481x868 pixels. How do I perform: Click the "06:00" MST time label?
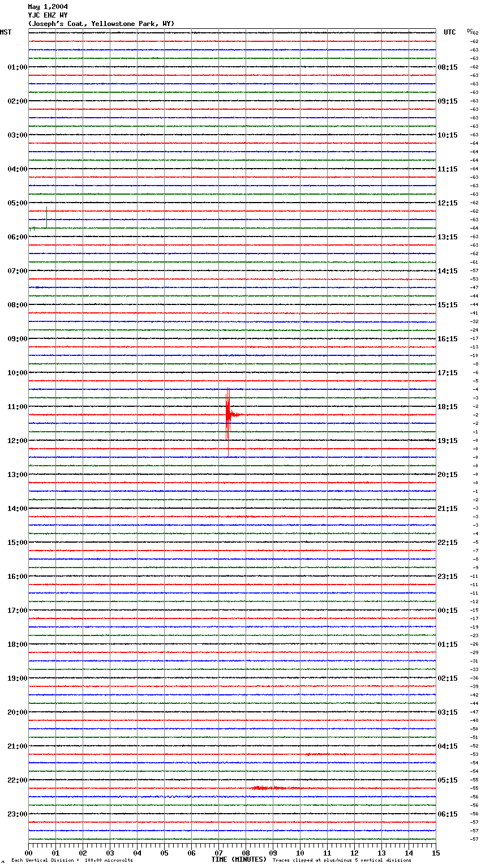[x=18, y=237]
